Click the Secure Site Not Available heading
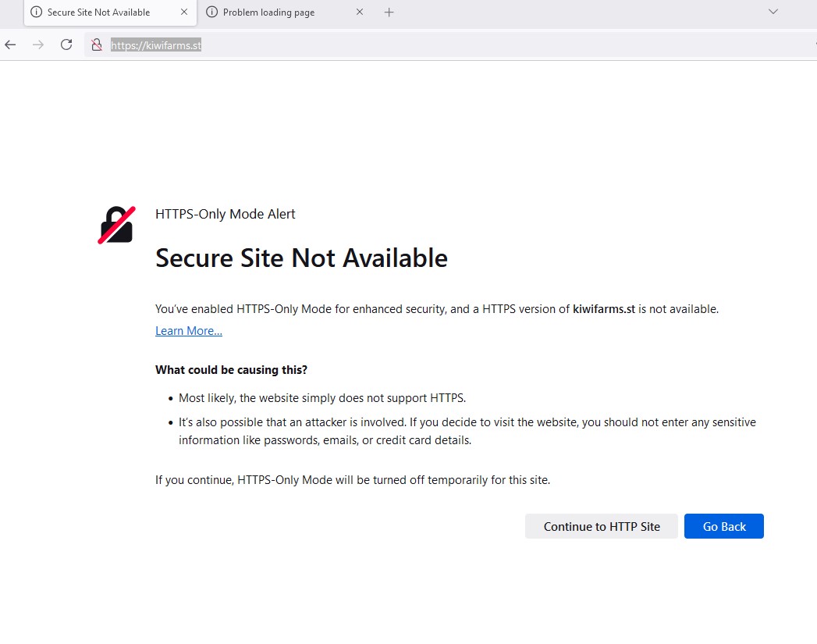Image resolution: width=817 pixels, height=644 pixels. click(x=301, y=258)
